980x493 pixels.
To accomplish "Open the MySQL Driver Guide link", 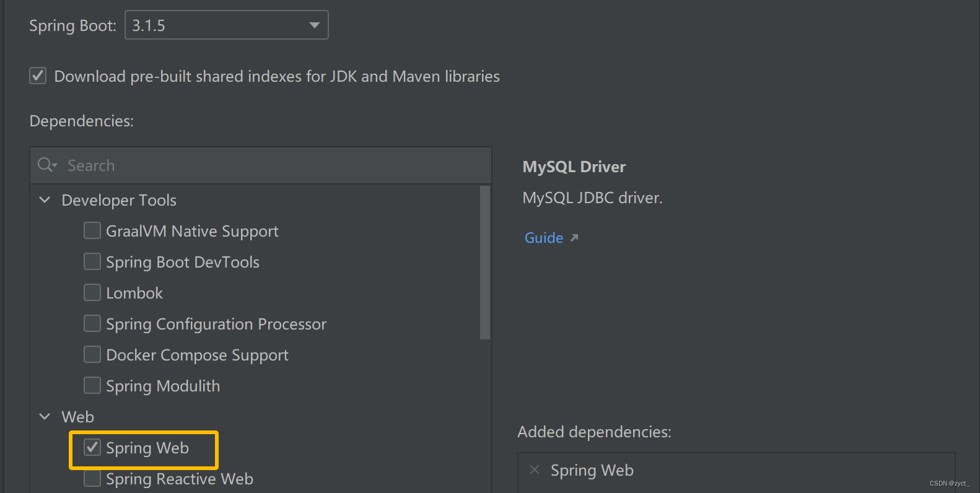I will point(543,238).
